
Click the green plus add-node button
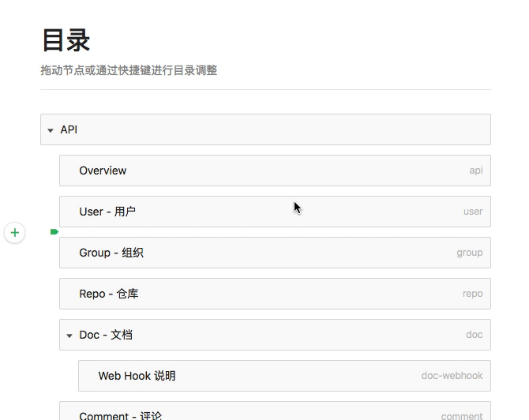pos(15,233)
